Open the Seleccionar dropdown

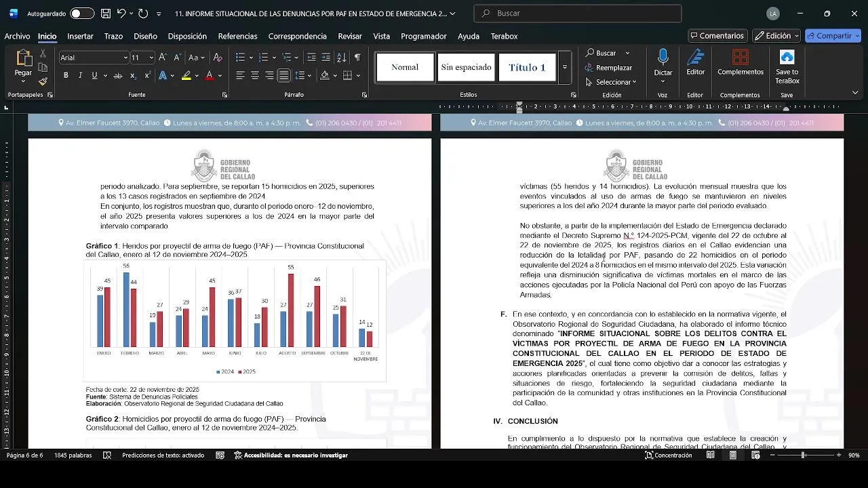pyautogui.click(x=610, y=82)
